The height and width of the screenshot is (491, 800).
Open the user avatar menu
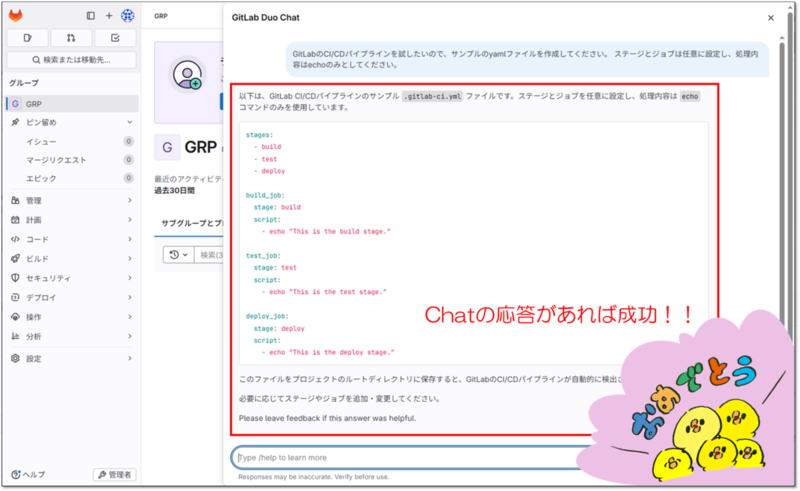128,16
